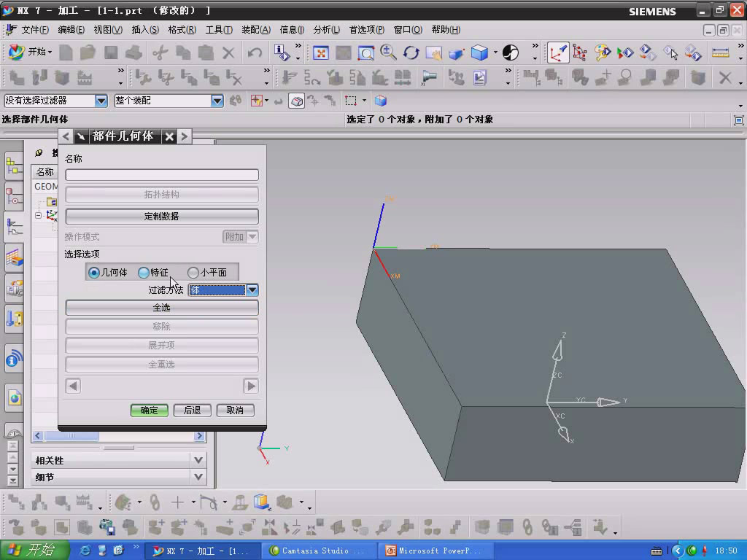Open the 整个装配 scope dropdown
The height and width of the screenshot is (560, 747).
tap(217, 101)
